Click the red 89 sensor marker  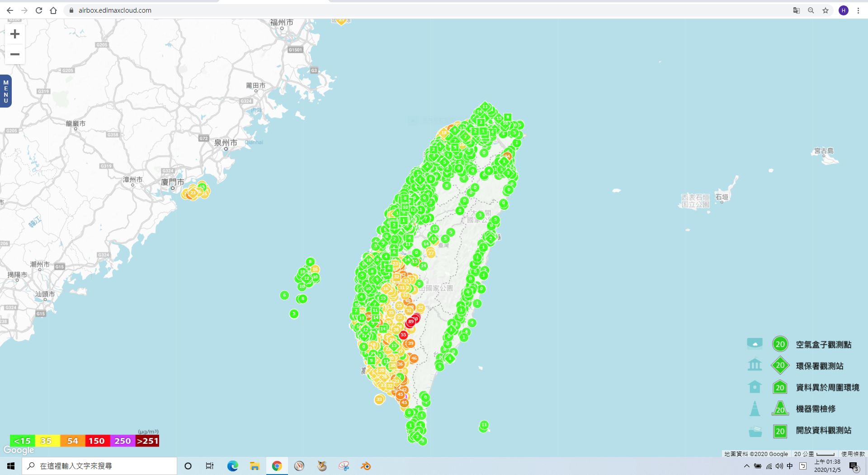[x=410, y=322]
